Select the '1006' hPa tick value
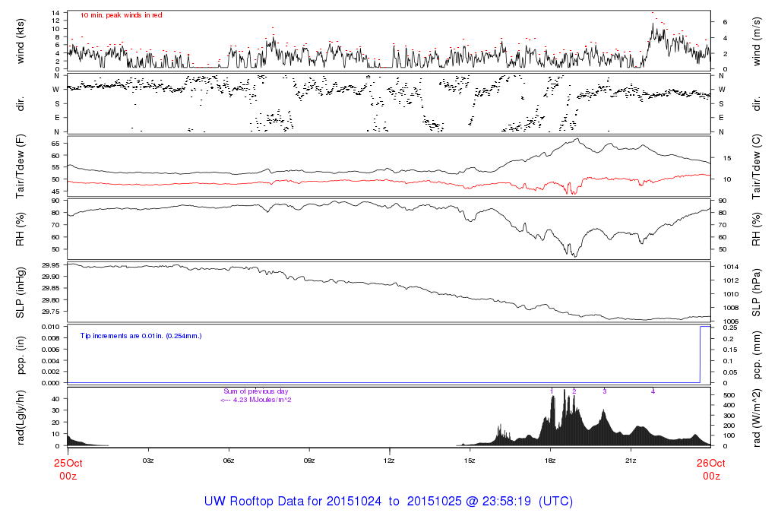 pos(730,321)
